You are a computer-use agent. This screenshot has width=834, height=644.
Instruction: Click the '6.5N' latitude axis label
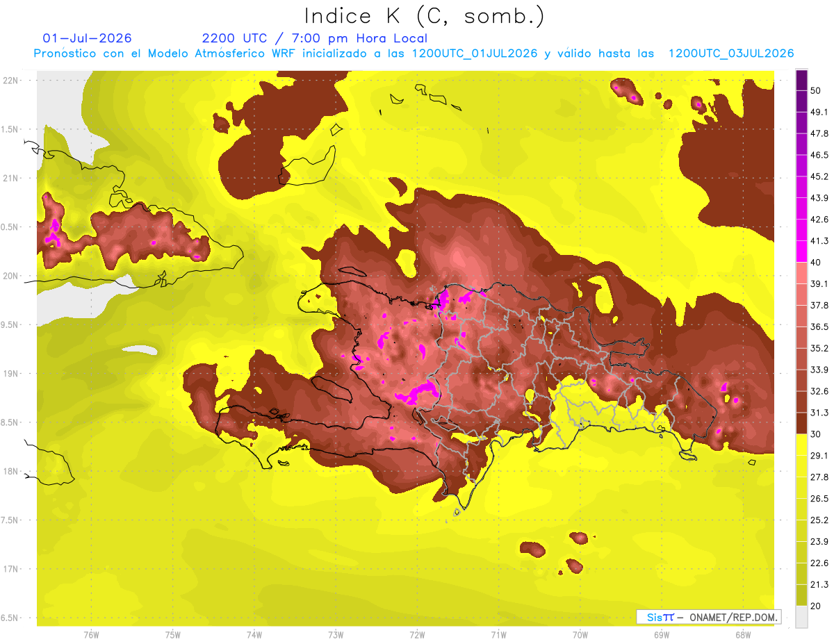tap(10, 618)
